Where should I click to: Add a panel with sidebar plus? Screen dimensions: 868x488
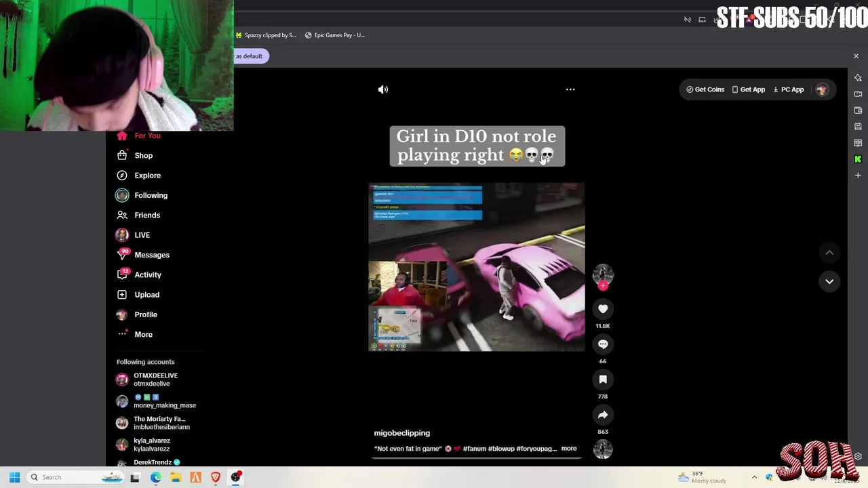(858, 176)
